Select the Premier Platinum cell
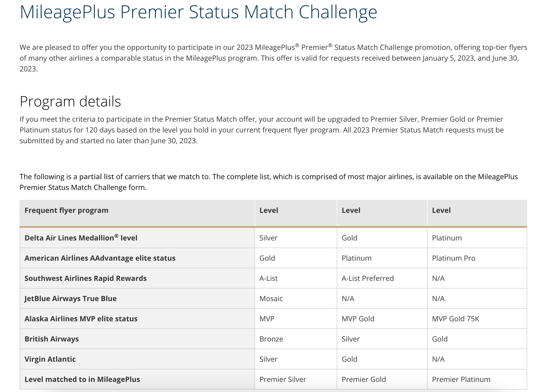533x392 pixels. [461, 379]
